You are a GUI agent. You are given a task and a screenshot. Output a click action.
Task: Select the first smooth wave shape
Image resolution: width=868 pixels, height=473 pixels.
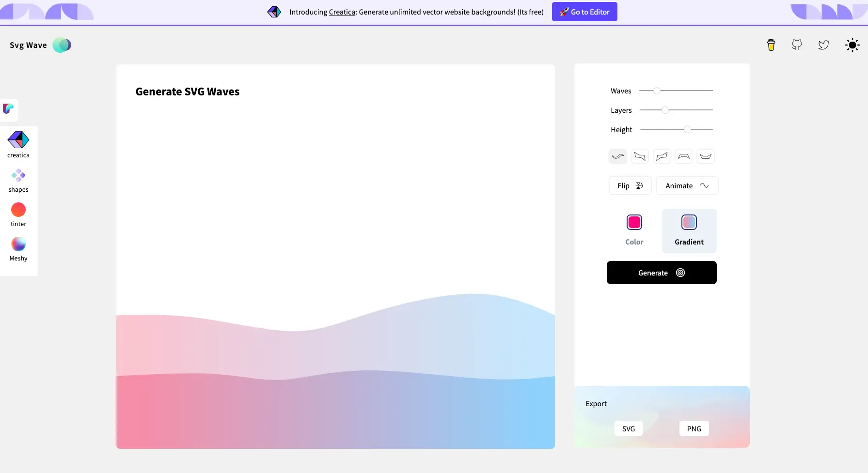[x=618, y=156]
